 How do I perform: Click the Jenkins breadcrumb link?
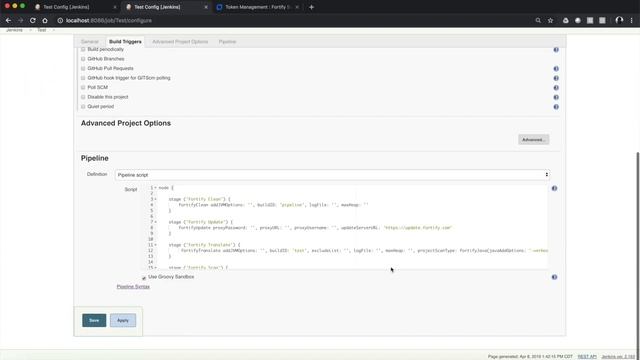coord(14,30)
